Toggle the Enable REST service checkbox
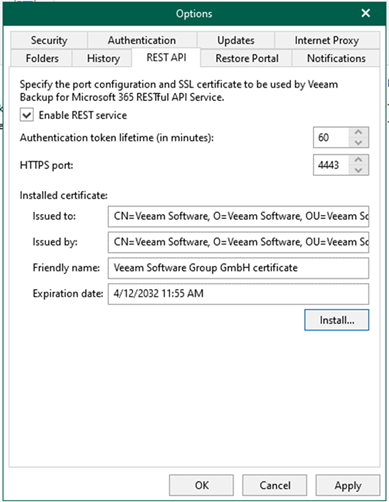This screenshot has height=502, width=389. coord(27,115)
